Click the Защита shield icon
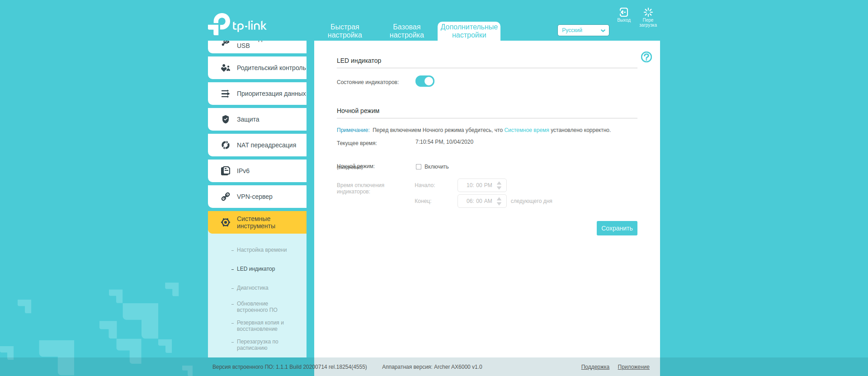 [x=225, y=119]
